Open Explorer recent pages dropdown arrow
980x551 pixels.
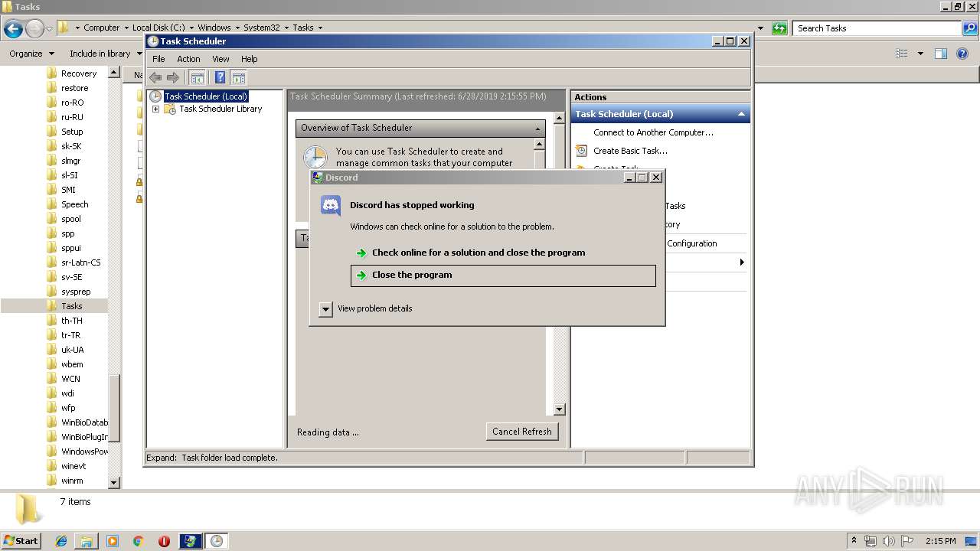(x=50, y=28)
